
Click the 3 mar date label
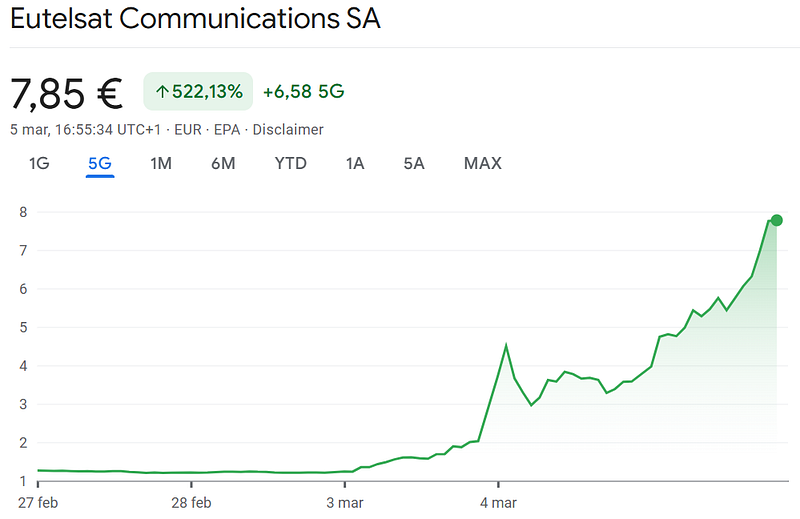tap(344, 502)
